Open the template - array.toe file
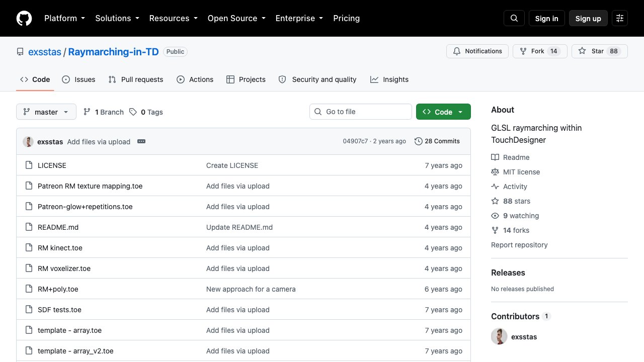This screenshot has width=644, height=362. [70, 330]
